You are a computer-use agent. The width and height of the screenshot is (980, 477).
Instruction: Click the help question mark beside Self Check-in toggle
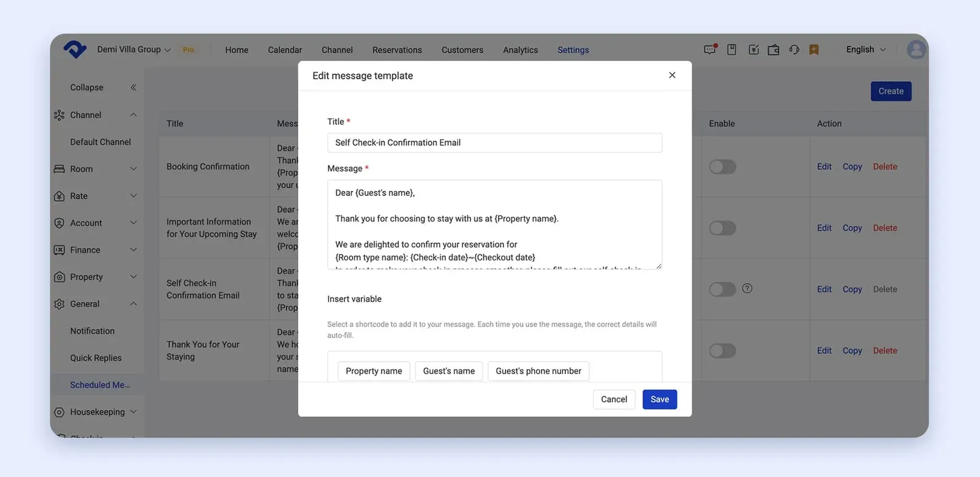747,288
